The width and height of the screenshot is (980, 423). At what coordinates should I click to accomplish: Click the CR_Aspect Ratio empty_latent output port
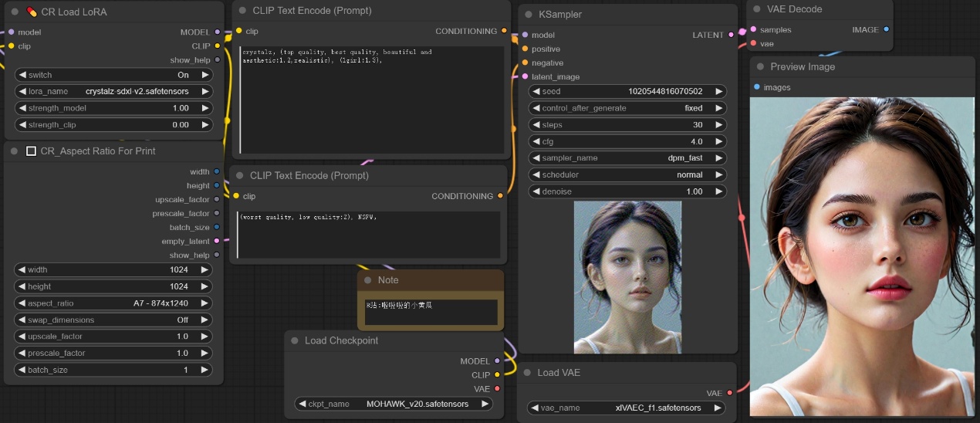[216, 241]
